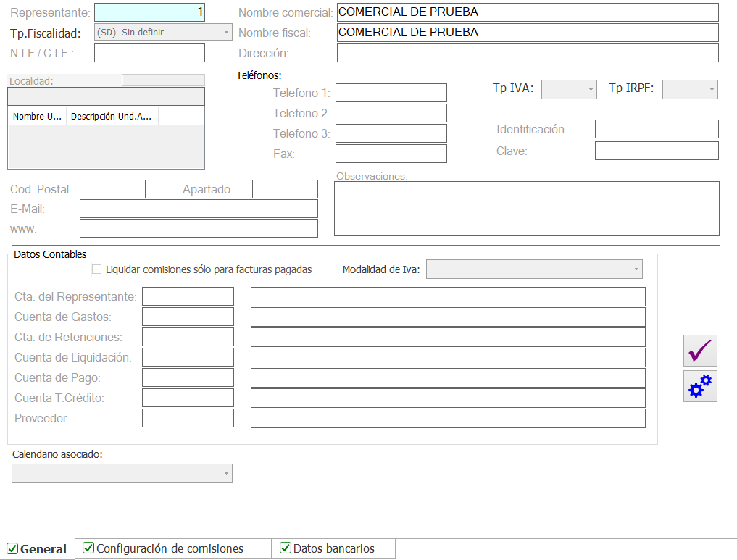This screenshot has width=737, height=560.
Task: Switch to Configuración de comisiones tab
Action: click(x=172, y=548)
